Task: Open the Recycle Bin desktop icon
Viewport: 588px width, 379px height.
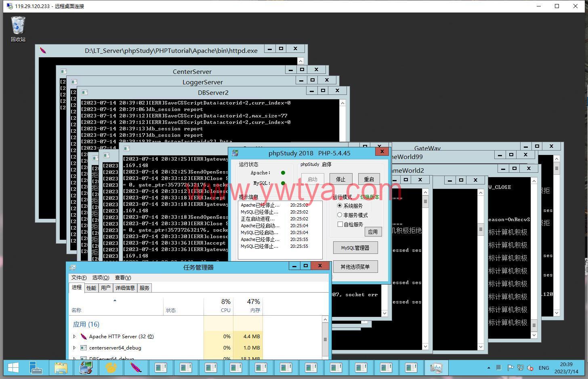Action: [18, 29]
